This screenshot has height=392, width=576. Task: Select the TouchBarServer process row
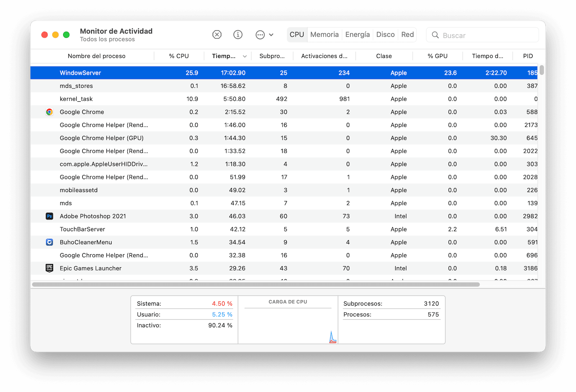(284, 229)
